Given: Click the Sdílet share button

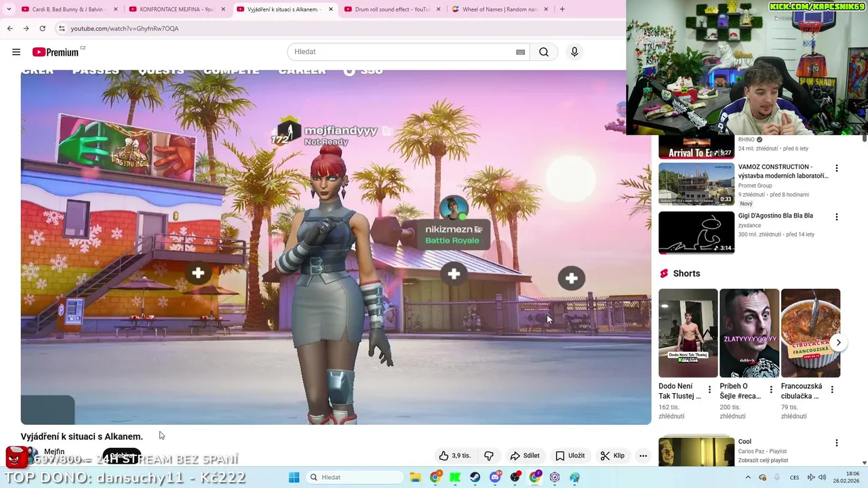Looking at the screenshot, I should click(x=525, y=455).
